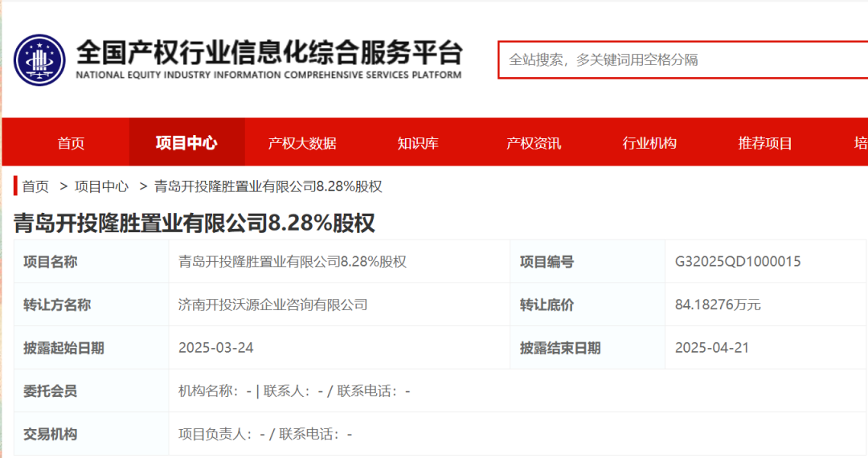Go to 项目中心 in breadcrumb

click(x=101, y=186)
